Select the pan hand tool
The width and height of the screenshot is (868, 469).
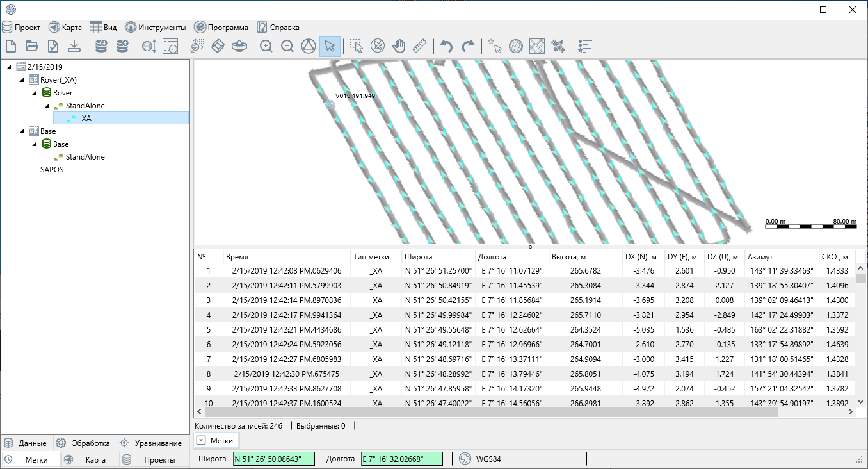point(399,46)
